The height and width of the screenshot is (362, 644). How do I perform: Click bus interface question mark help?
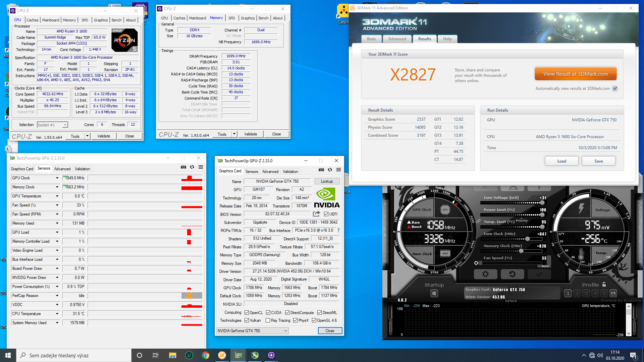tap(338, 230)
